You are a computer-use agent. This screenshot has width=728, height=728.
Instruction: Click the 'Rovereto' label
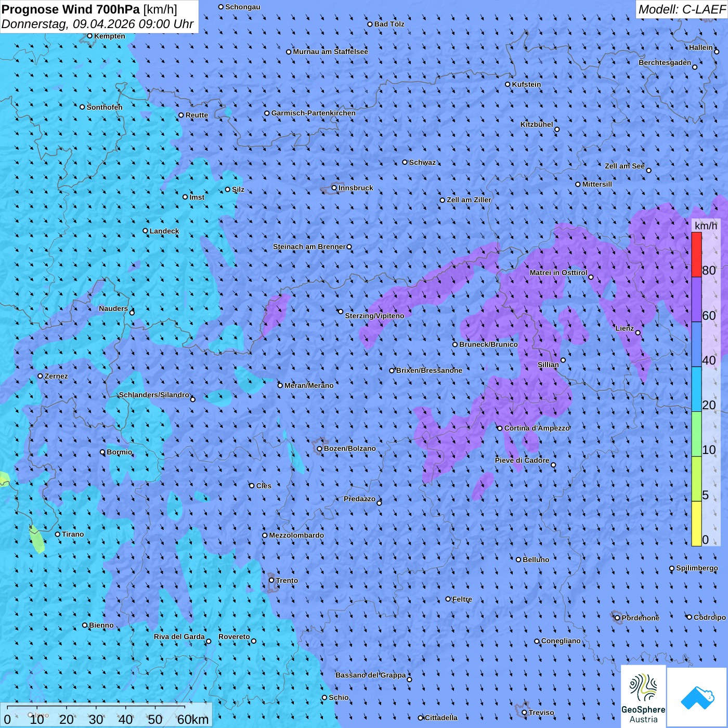[x=234, y=636]
